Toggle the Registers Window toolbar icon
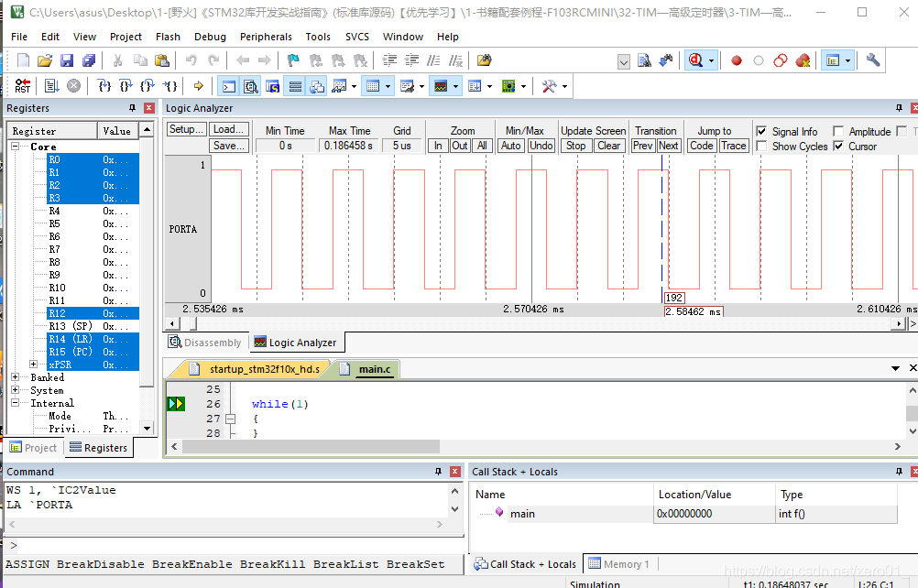Image resolution: width=918 pixels, height=588 pixels. coord(295,87)
